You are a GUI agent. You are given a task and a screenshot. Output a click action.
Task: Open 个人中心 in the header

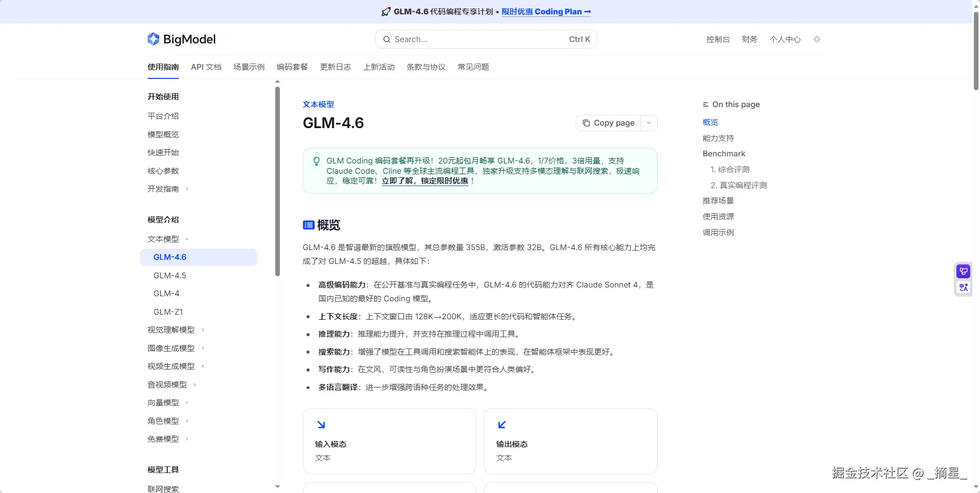click(785, 39)
